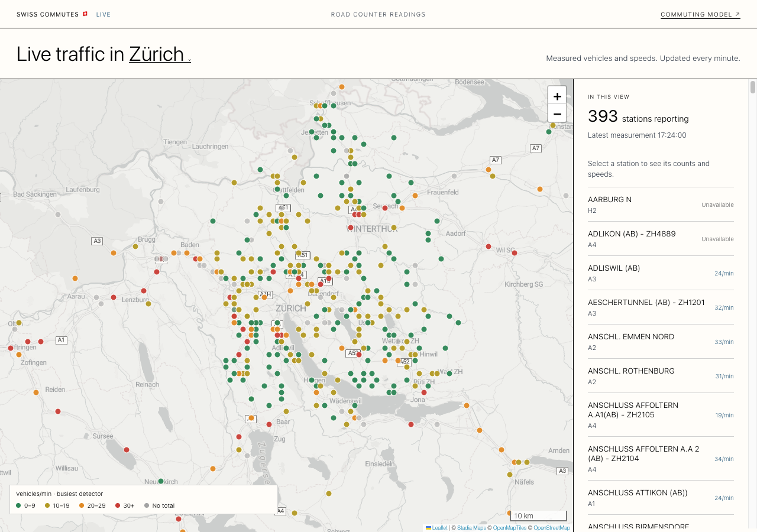The height and width of the screenshot is (532, 757).
Task: Select ANSCHL. ROTHENBURG station
Action: tap(661, 376)
